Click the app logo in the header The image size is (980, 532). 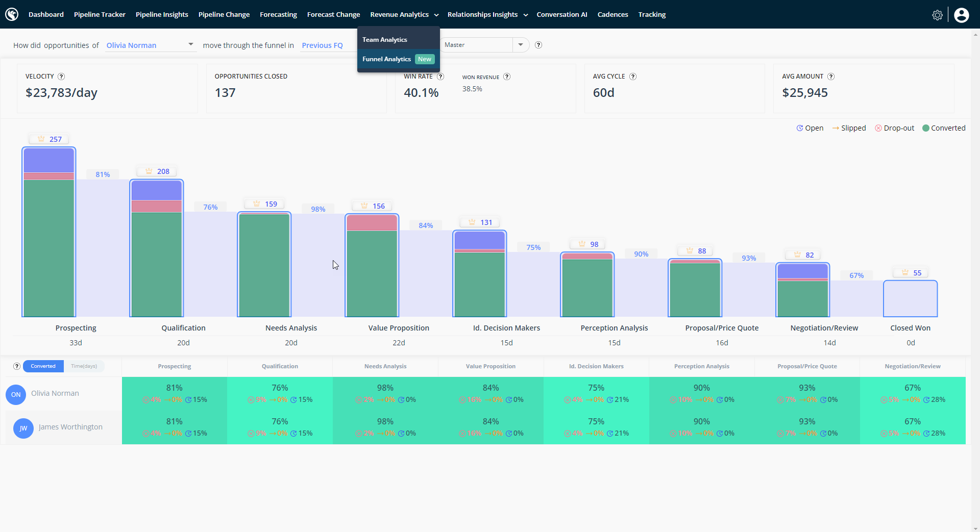tap(12, 14)
